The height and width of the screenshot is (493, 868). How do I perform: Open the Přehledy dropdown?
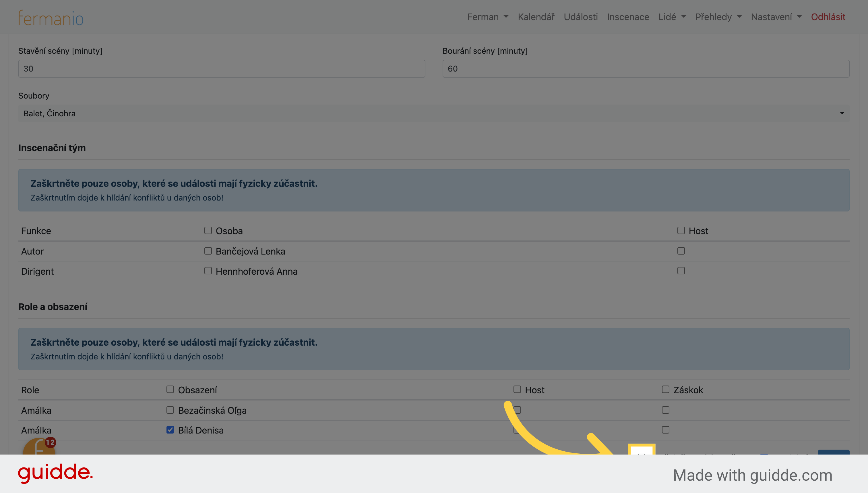tap(718, 17)
